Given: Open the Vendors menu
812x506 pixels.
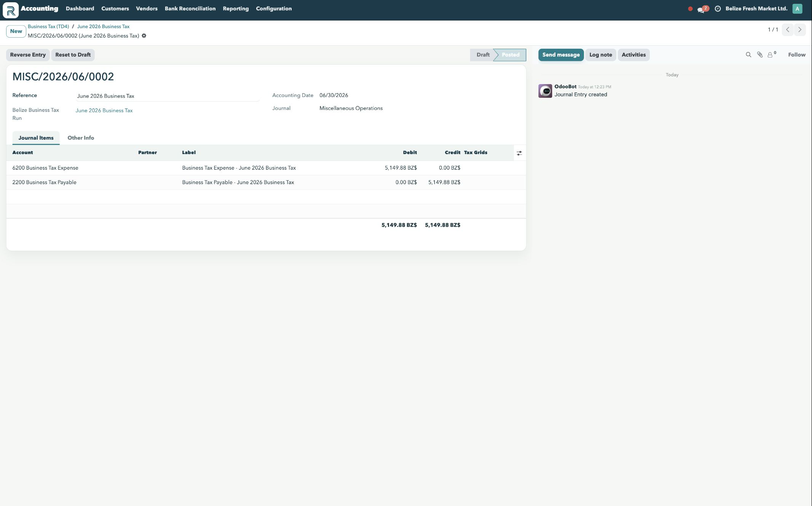Looking at the screenshot, I should (147, 9).
